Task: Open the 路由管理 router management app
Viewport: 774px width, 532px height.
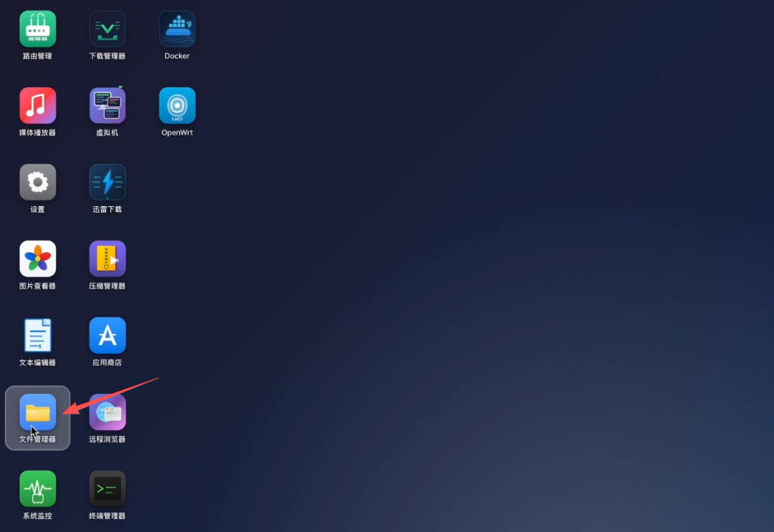Action: tap(37, 29)
